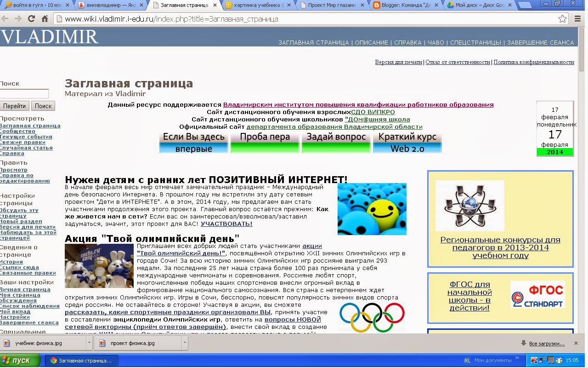Click the 'УЧАСТВОВАТЬ!' link
Screen dimensions: 588x368
[226, 224]
